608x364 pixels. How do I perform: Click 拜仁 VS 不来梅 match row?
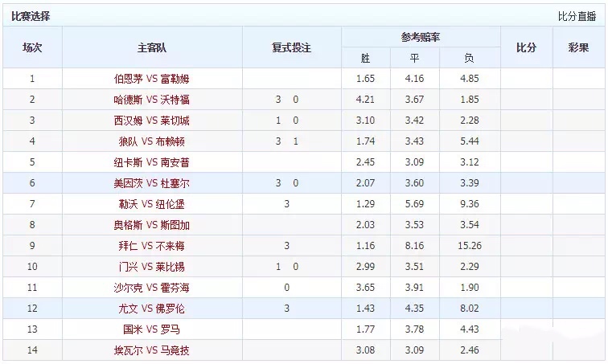(x=151, y=246)
